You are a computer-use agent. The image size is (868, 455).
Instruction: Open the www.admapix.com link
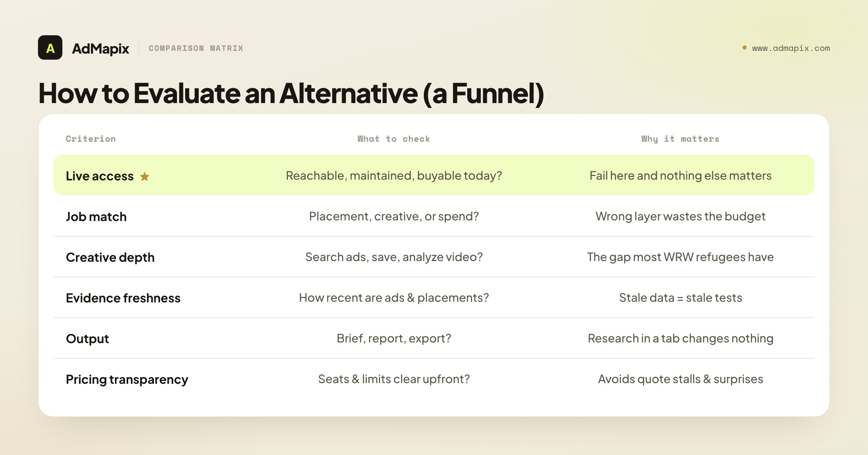point(791,48)
